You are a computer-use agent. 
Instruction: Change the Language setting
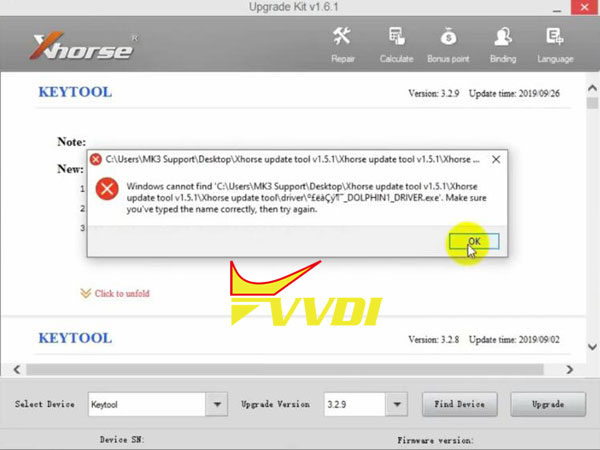pyautogui.click(x=555, y=45)
